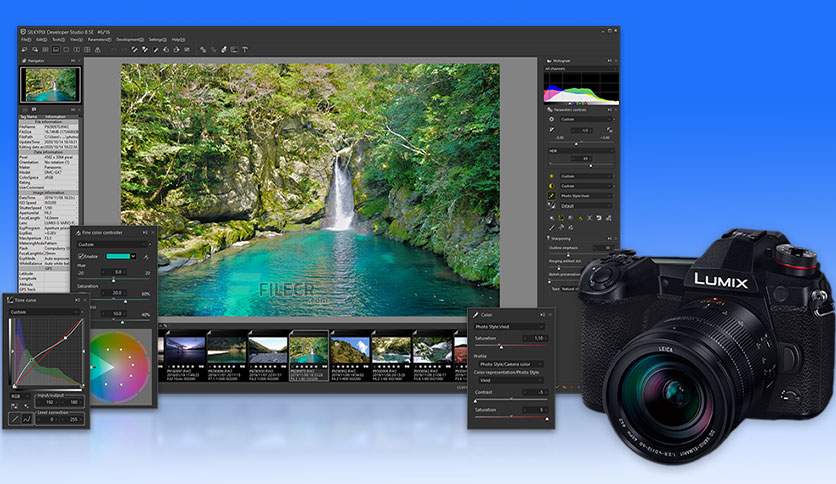Select the two-pane split view toolbar icon
The height and width of the screenshot is (484, 836).
[77, 50]
